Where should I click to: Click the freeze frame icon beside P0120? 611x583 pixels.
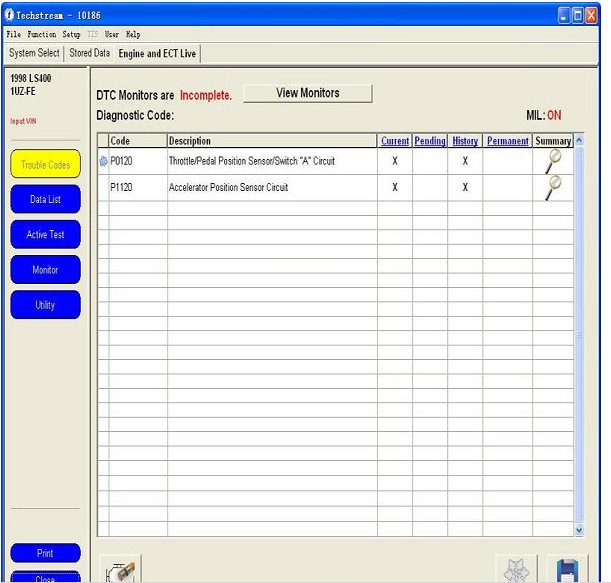tap(103, 161)
